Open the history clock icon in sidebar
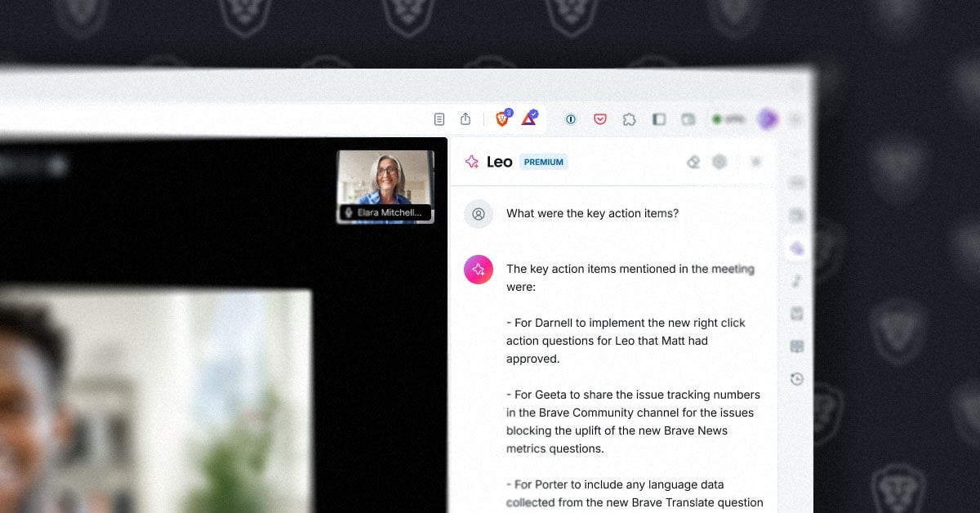Screen dimensions: 980x513 [x=797, y=379]
